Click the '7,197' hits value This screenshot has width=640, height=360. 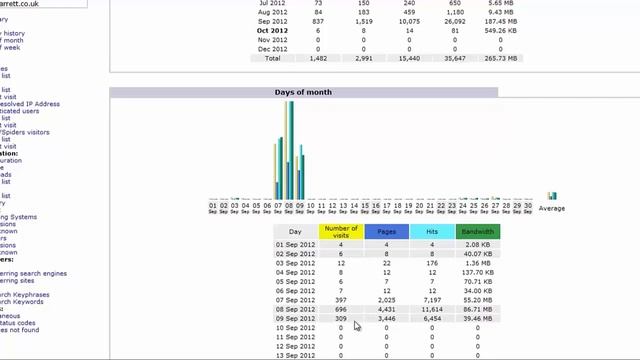point(432,300)
